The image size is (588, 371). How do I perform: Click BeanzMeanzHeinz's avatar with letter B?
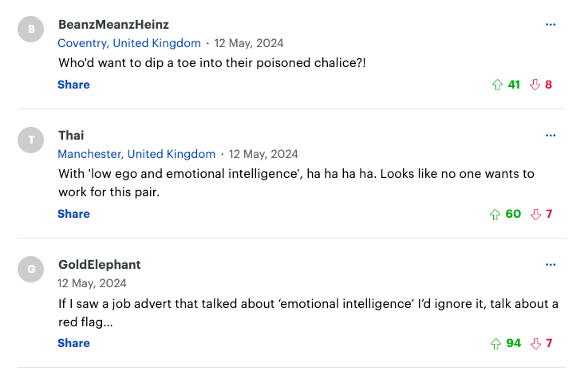pyautogui.click(x=31, y=30)
